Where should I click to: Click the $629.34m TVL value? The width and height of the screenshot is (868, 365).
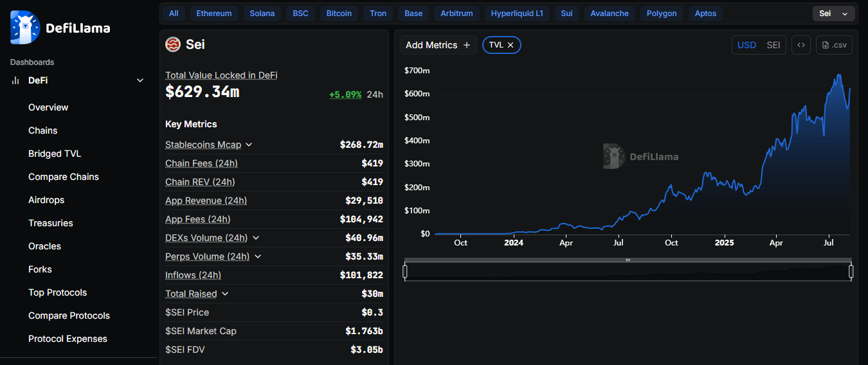[203, 92]
